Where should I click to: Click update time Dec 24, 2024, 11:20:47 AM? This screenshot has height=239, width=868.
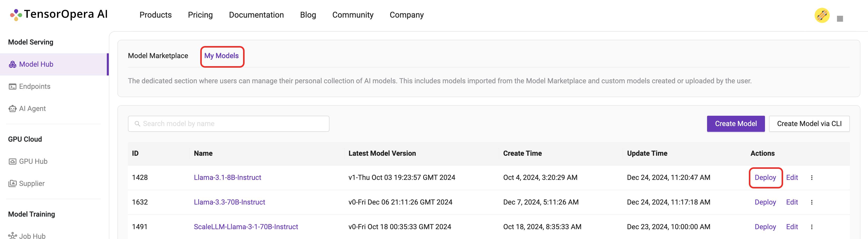[669, 177]
